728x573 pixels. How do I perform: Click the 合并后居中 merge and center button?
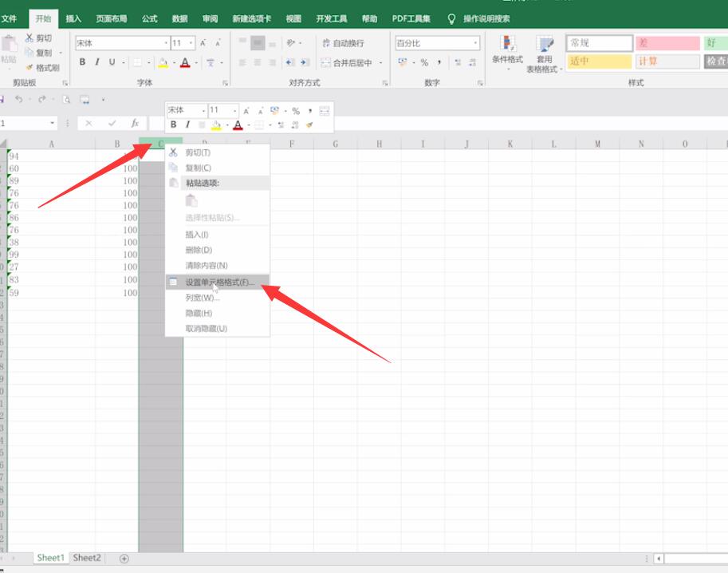click(348, 63)
